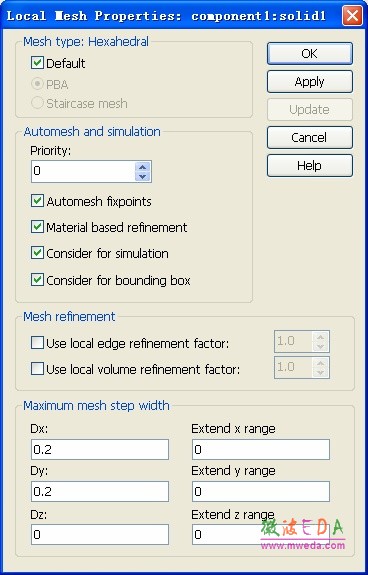The image size is (368, 575).
Task: Click the Extend y range field
Action: pyautogui.click(x=261, y=491)
